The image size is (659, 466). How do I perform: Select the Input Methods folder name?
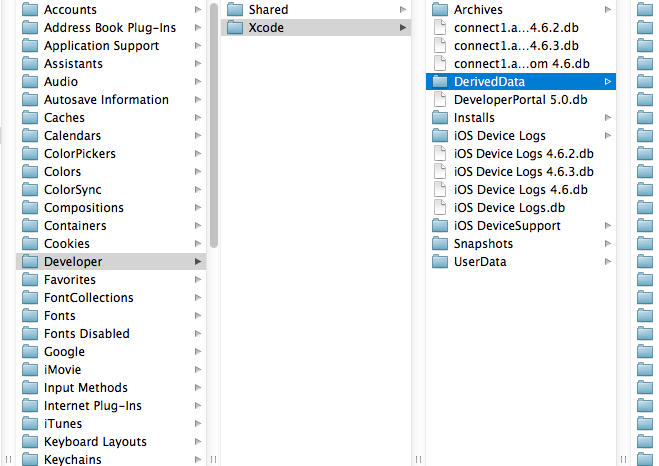(x=86, y=387)
